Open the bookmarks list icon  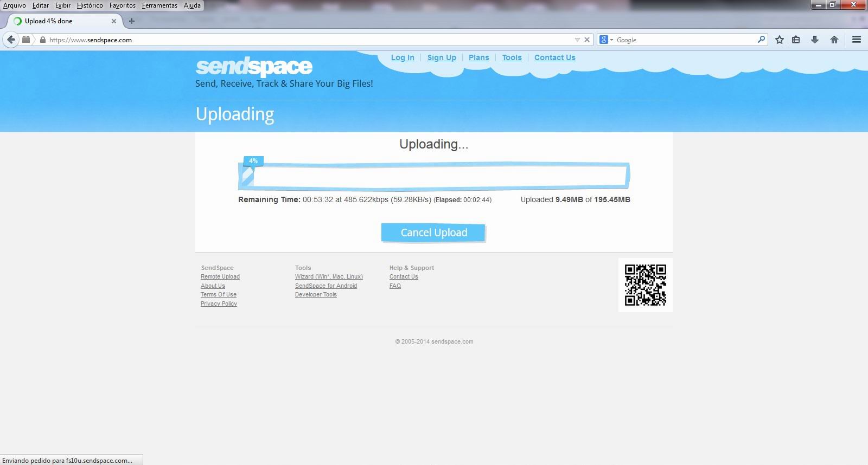coord(796,40)
